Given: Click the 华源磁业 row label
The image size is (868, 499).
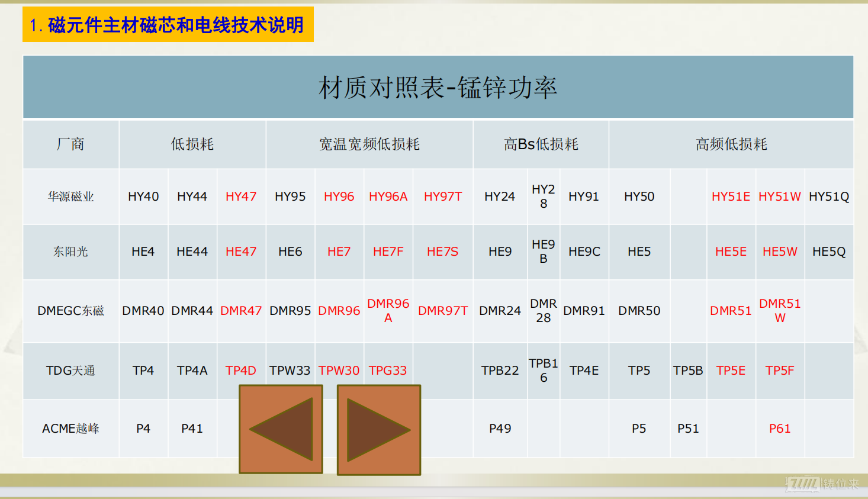Looking at the screenshot, I should (x=70, y=197).
